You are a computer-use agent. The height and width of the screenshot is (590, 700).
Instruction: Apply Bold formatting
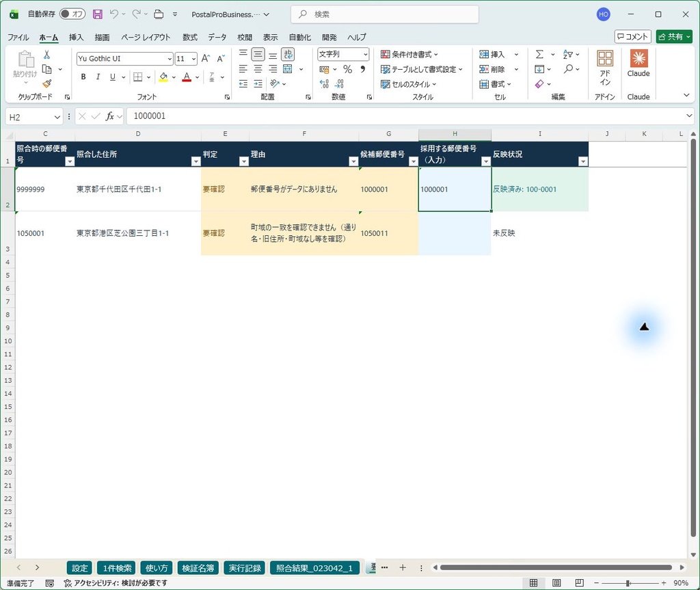[x=83, y=77]
